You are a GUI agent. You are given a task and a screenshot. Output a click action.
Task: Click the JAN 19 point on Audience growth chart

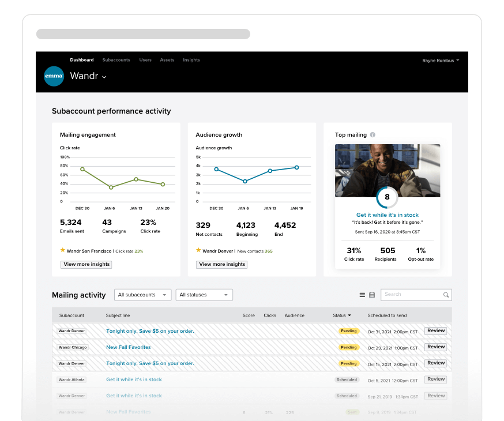click(296, 167)
